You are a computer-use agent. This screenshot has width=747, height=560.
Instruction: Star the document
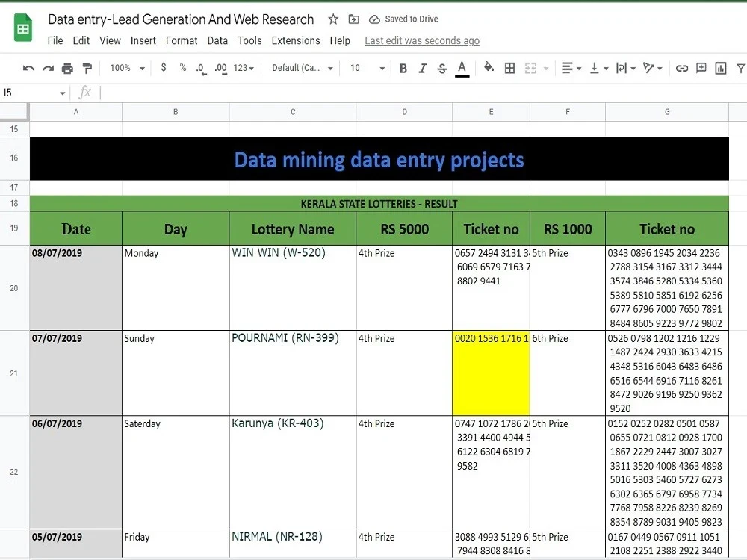tap(333, 19)
